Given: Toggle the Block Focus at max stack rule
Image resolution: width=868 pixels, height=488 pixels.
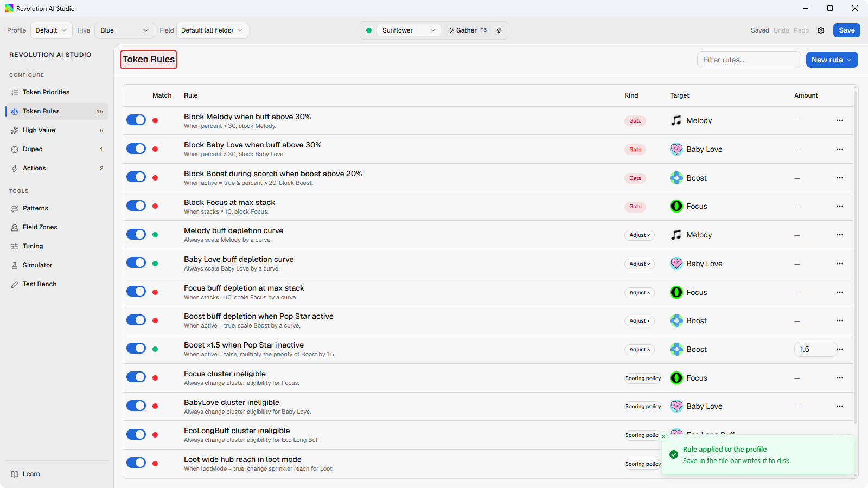Looking at the screenshot, I should click(136, 206).
